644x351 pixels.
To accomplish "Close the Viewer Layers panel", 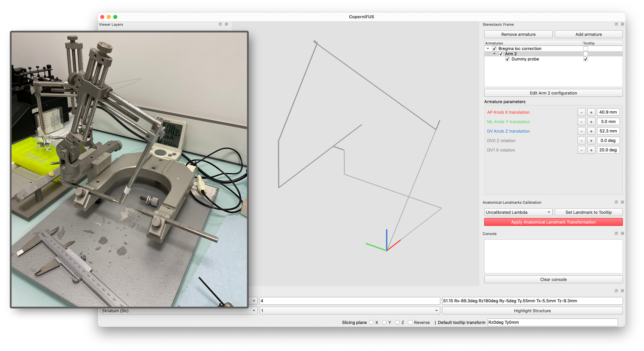I will [226, 24].
